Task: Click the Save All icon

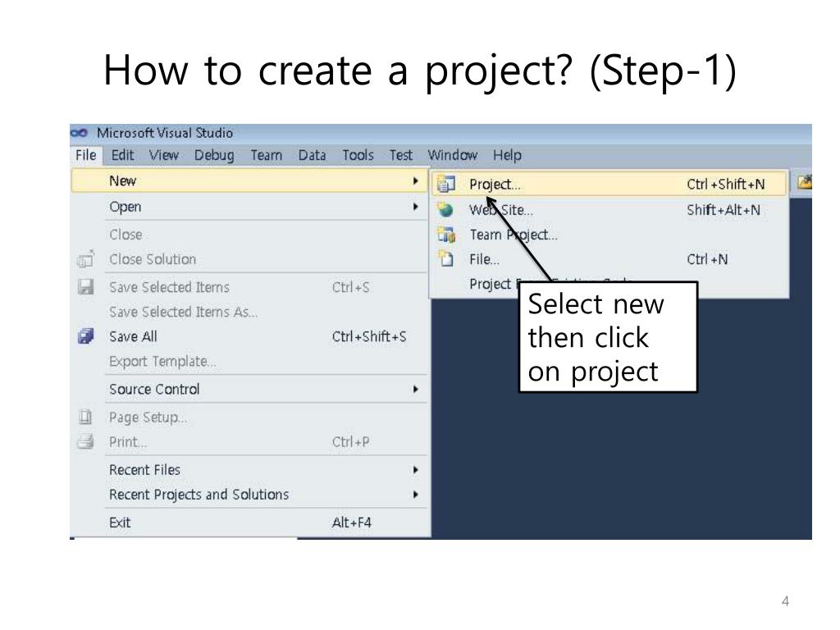Action: [x=86, y=337]
